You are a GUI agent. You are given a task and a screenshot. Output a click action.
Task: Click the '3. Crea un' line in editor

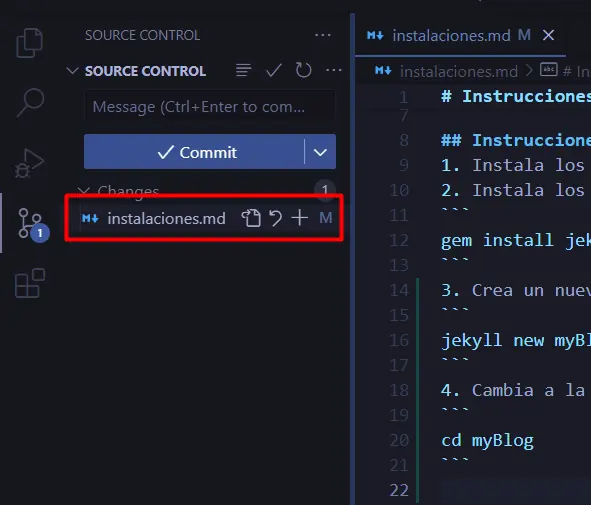[x=516, y=291]
